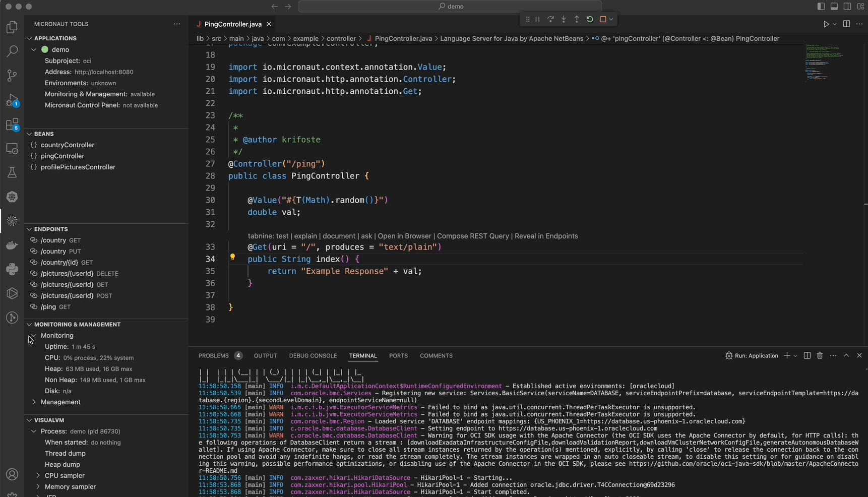Select the Docker icon in the activity bar
This screenshot has width=868, height=497.
tap(12, 245)
